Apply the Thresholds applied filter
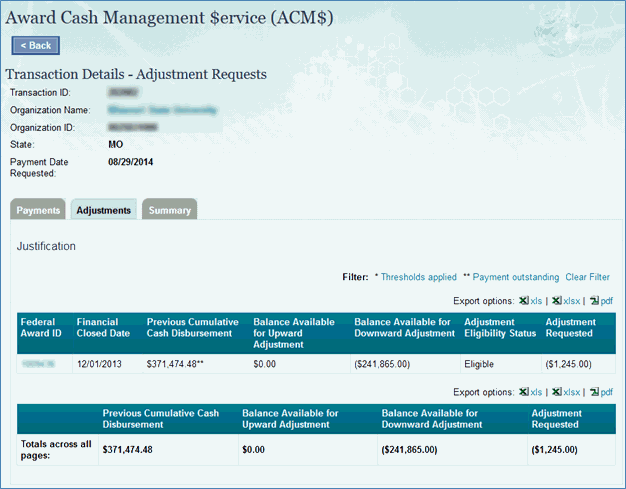This screenshot has width=626, height=489. [x=418, y=277]
